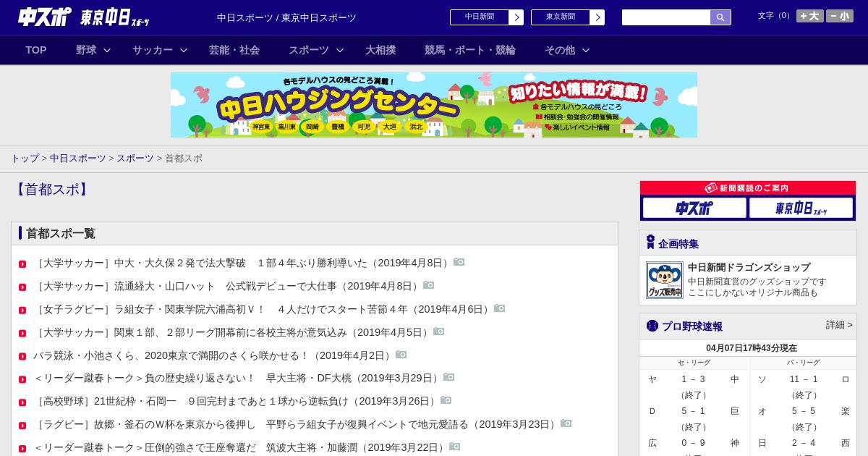Open 競馬・ボート・競輪 navigation item
Viewport: 868px width, 456px height.
(x=470, y=50)
